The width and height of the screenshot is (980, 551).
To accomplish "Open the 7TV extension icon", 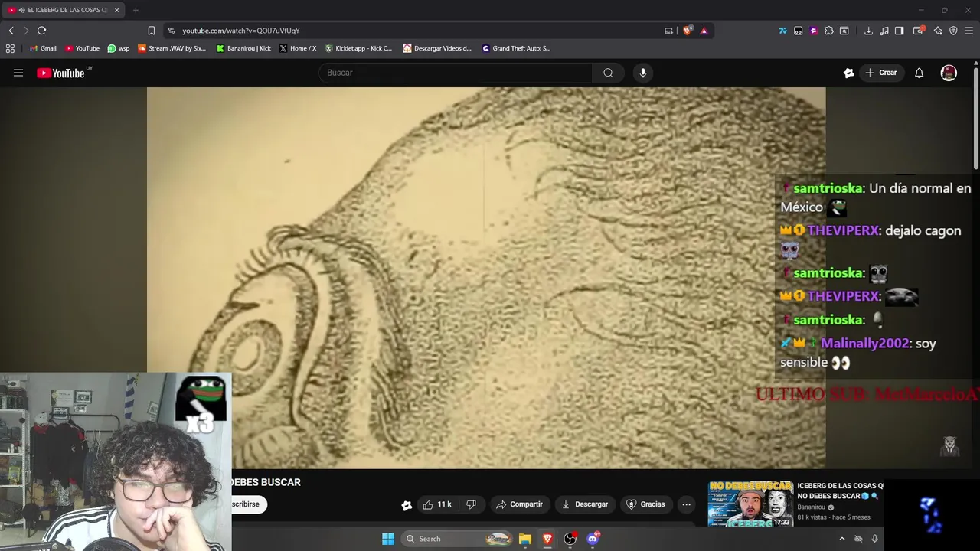I will 782,31.
